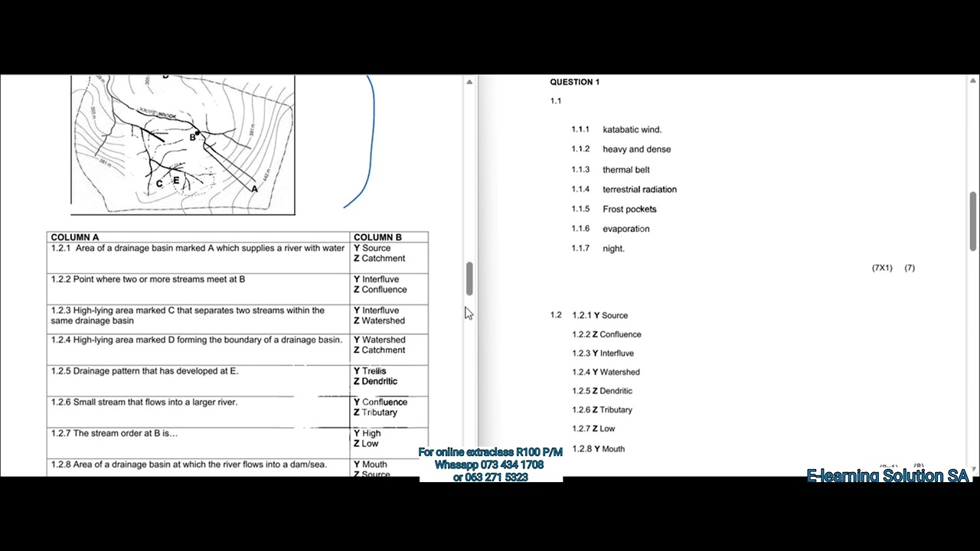Screen dimensions: 980x551
Task: Click answer 1.1.1 katabatic wind
Action: (616, 129)
